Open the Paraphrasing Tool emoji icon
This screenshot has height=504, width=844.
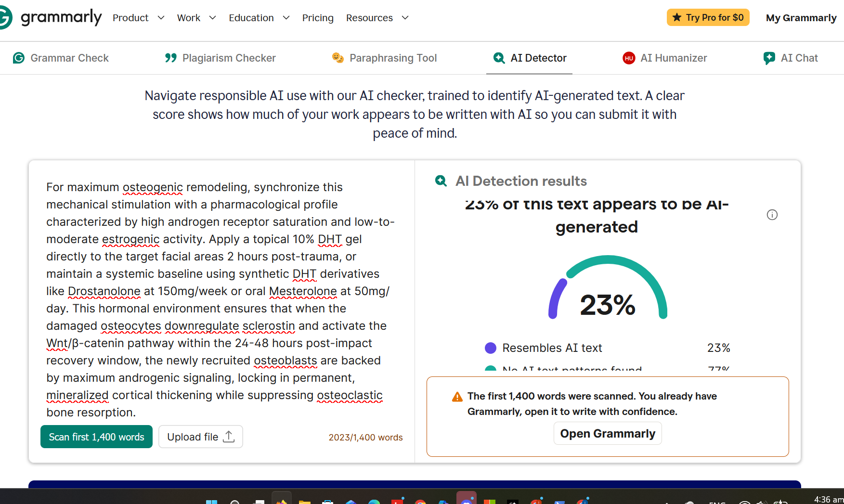click(338, 58)
